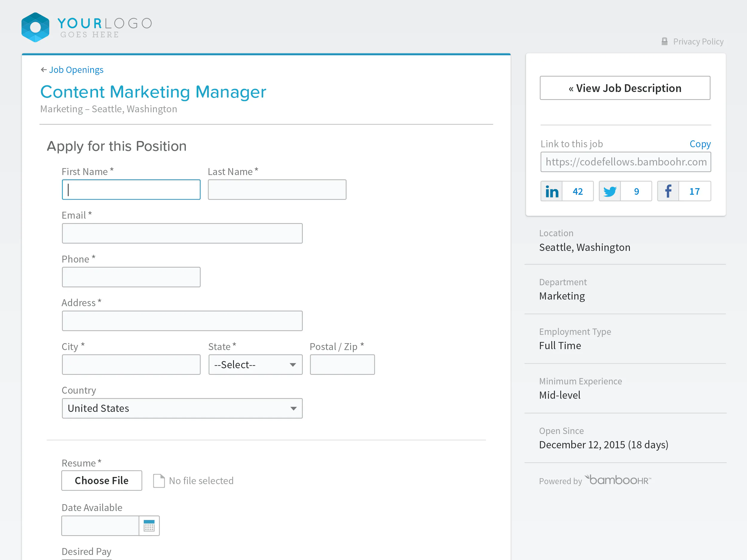
Task: Click the LinkedIn share icon
Action: click(552, 191)
